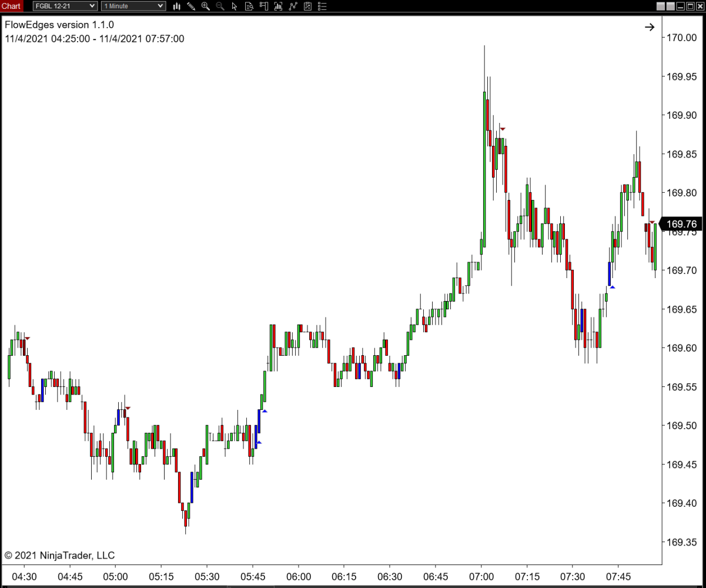This screenshot has height=588, width=706.
Task: Click the right arrow scroll-to-latest icon
Action: [x=650, y=27]
